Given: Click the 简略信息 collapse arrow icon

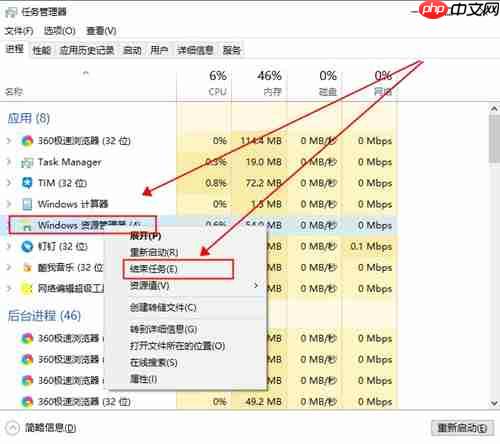Looking at the screenshot, I should click(x=12, y=428).
